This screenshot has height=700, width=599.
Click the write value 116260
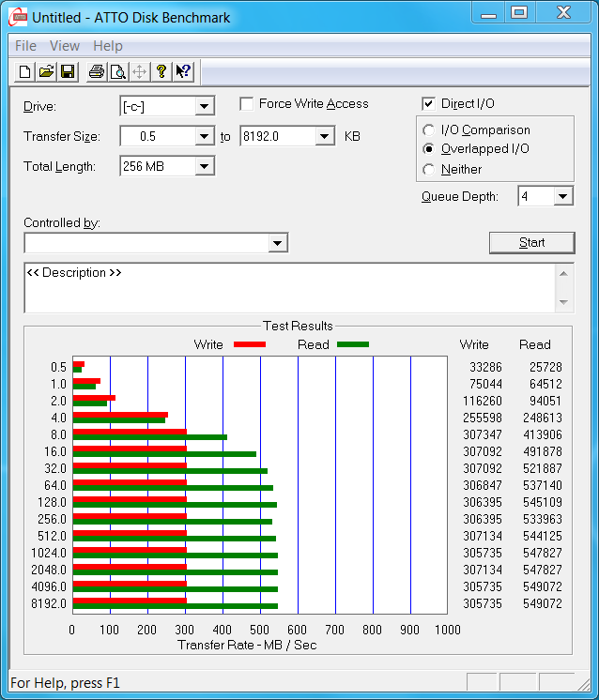click(x=483, y=401)
